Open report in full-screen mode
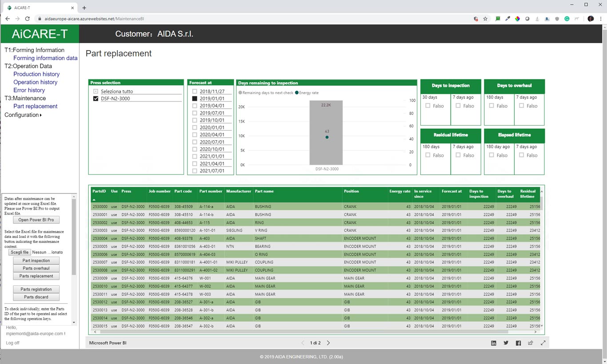 click(543, 343)
